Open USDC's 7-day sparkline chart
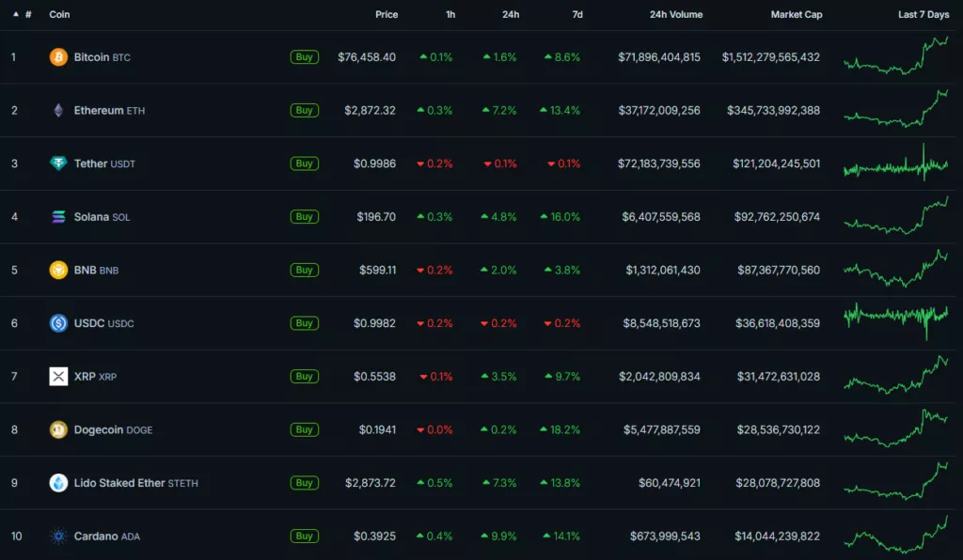This screenshot has height=560, width=963. pos(896,320)
